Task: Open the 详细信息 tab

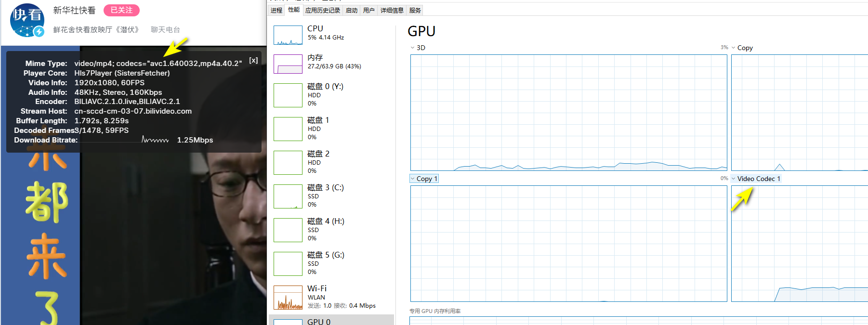Action: [x=392, y=10]
